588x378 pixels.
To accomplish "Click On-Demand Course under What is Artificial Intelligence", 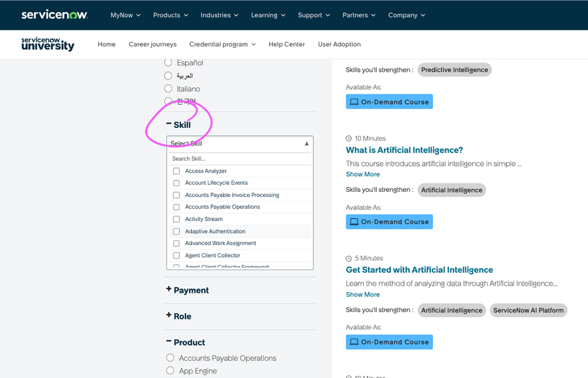I will click(389, 222).
